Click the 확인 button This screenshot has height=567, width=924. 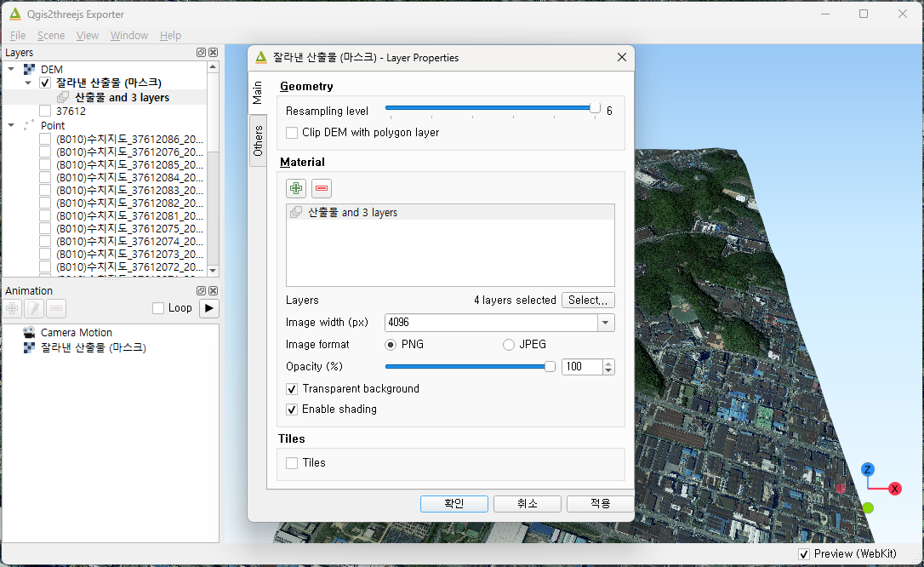454,504
